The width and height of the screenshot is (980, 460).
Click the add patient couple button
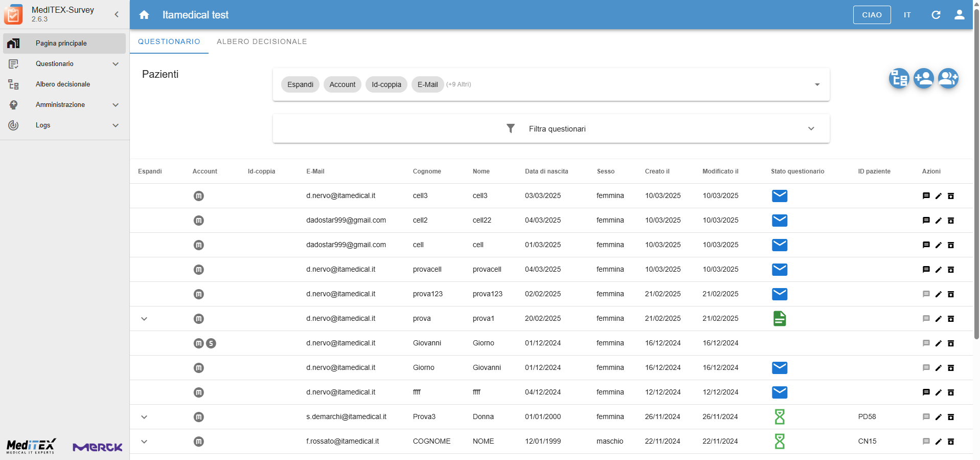[948, 79]
